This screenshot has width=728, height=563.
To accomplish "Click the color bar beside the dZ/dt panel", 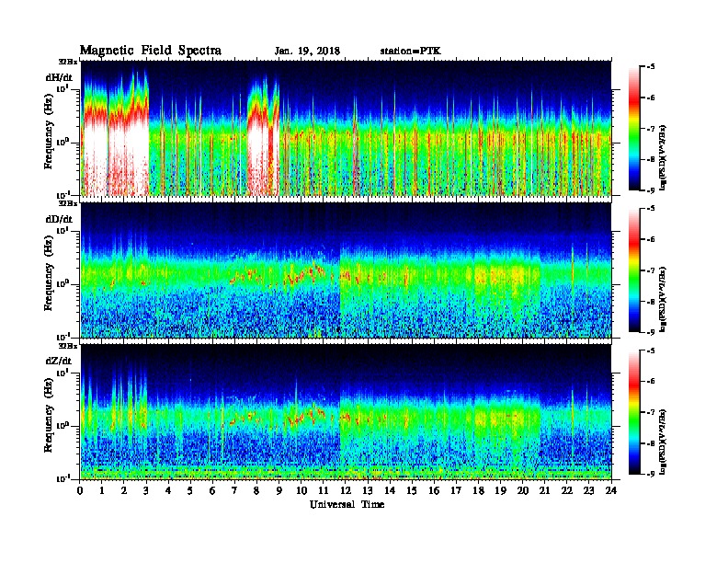I will pyautogui.click(x=633, y=412).
